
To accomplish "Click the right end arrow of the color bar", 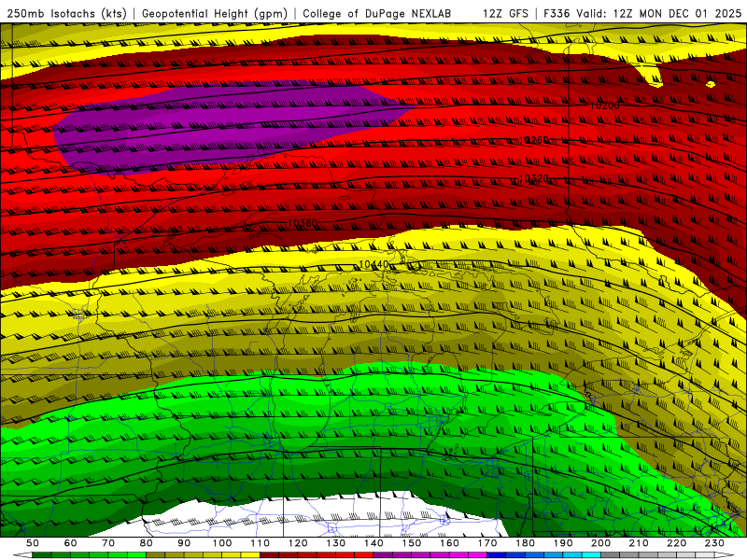I will 725,555.
